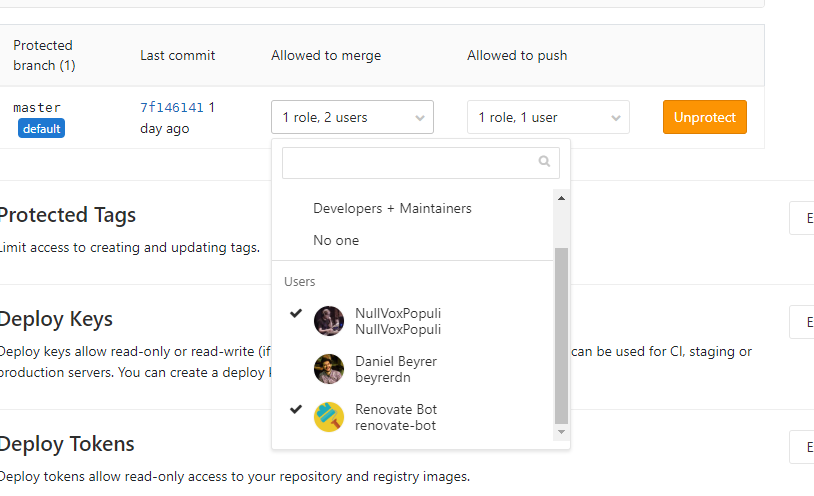The width and height of the screenshot is (814, 496).
Task: Click the dropdown scrollbar up arrow
Action: 561,198
